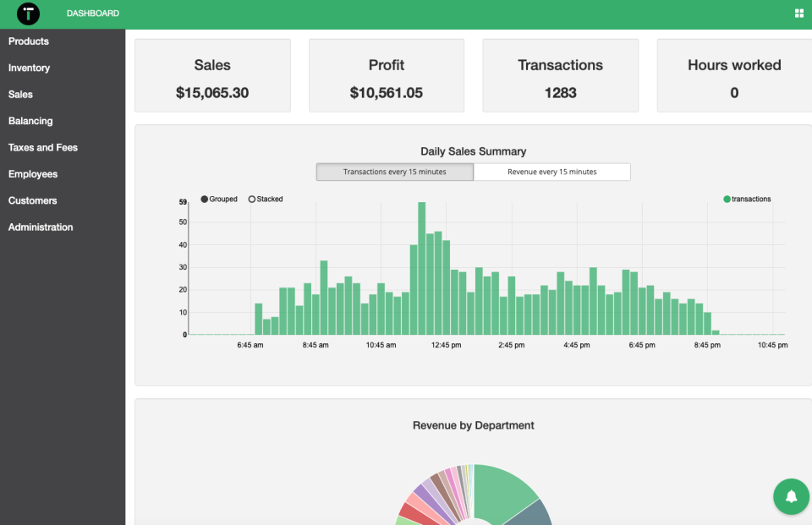Switch to the Transactions every 15 minutes tab
The width and height of the screenshot is (812, 525).
(394, 172)
